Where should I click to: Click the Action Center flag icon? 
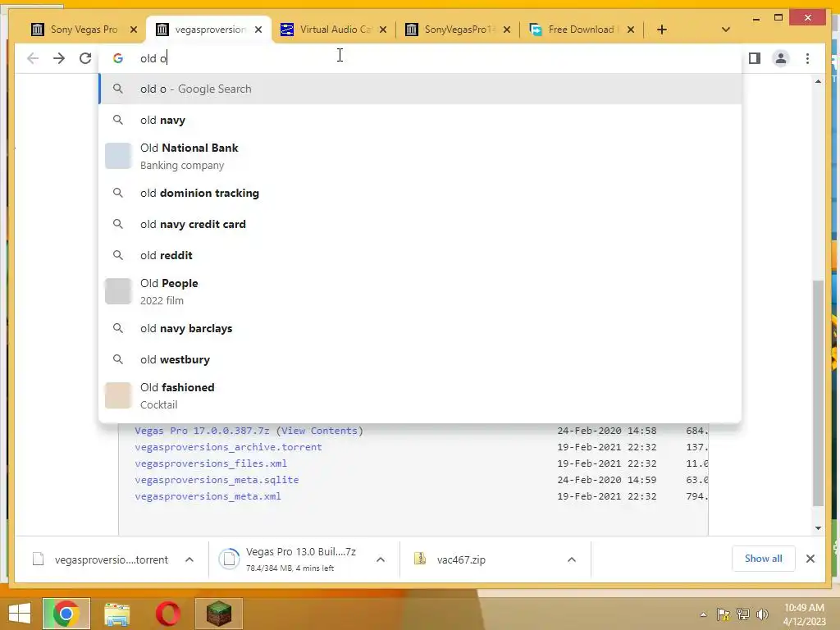tap(724, 614)
